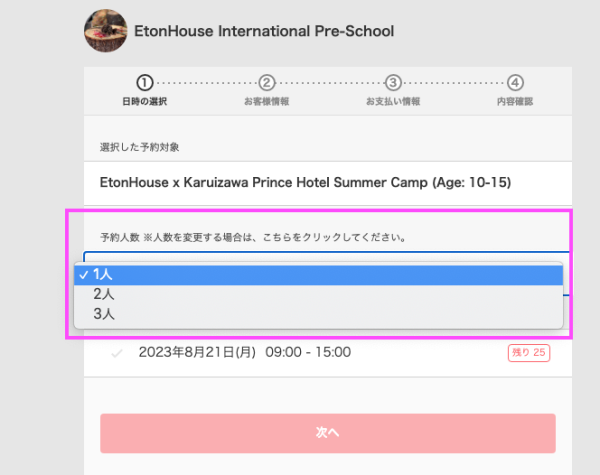
Task: Click the EtonHouse round profile logo
Action: [106, 31]
